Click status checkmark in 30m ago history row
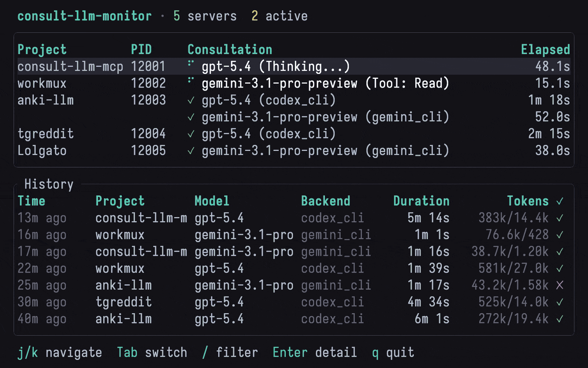Image resolution: width=588 pixels, height=368 pixels. 560,302
